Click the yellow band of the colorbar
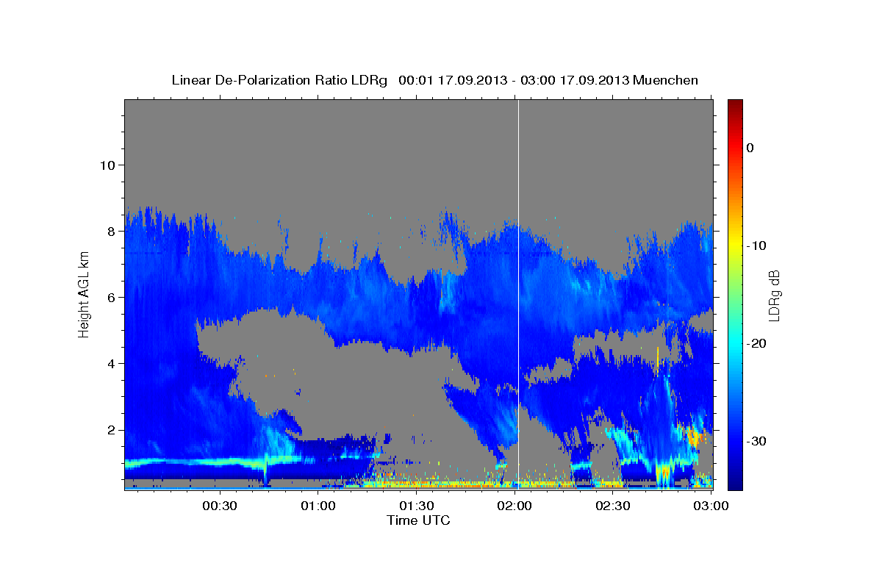The image size is (882, 588). [735, 245]
